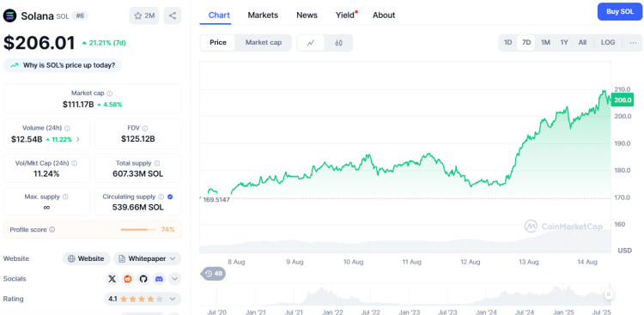Click the timeline range slider handle
This screenshot has height=315, width=644.
click(x=608, y=294)
